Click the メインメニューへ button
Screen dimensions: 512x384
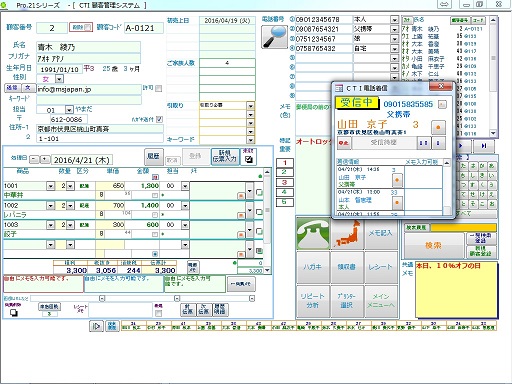[x=381, y=301]
